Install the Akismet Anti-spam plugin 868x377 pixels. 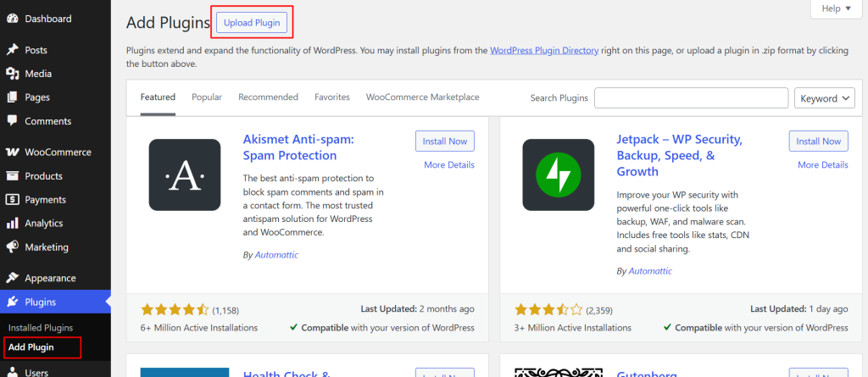pos(445,141)
